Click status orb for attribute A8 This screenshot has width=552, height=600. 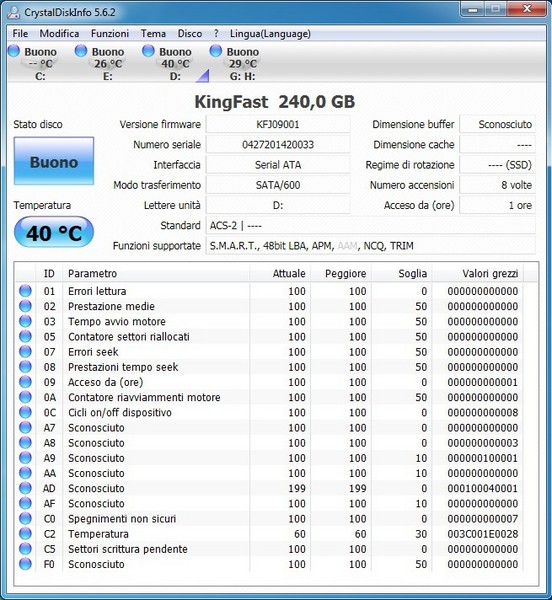click(x=25, y=443)
